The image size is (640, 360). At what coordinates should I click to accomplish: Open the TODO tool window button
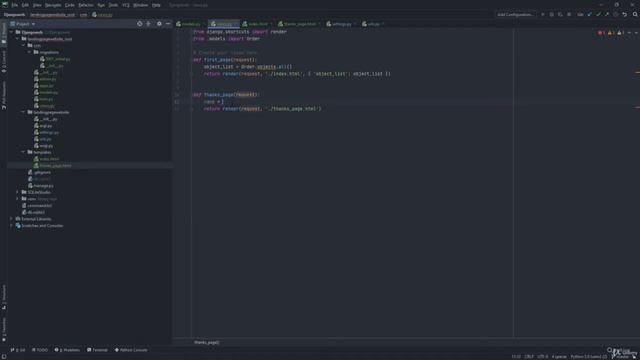click(x=40, y=350)
